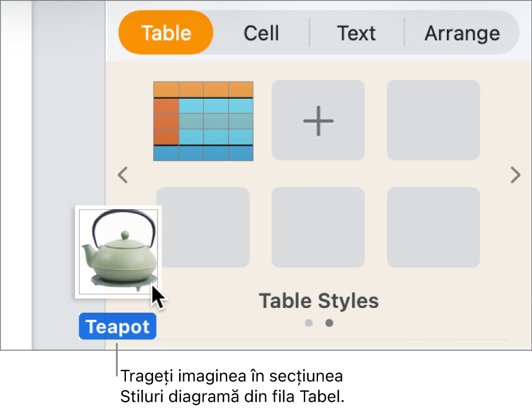Select the bottom-middle empty style slot

tap(318, 228)
